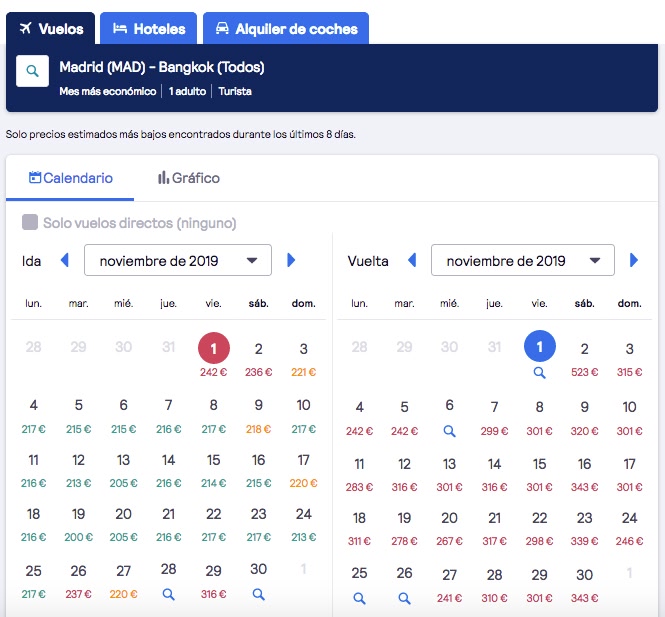This screenshot has width=665, height=617.
Task: Go to next month in Vuelta calendar
Action: click(634, 260)
